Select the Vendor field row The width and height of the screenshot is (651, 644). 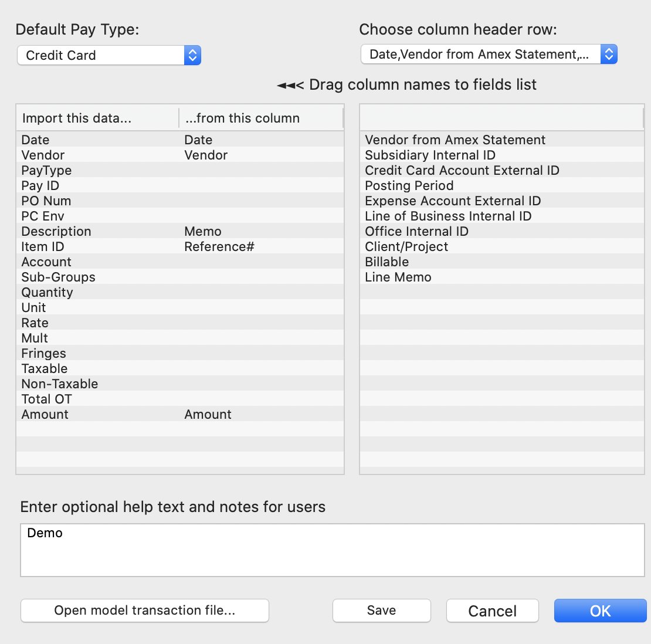[180, 155]
